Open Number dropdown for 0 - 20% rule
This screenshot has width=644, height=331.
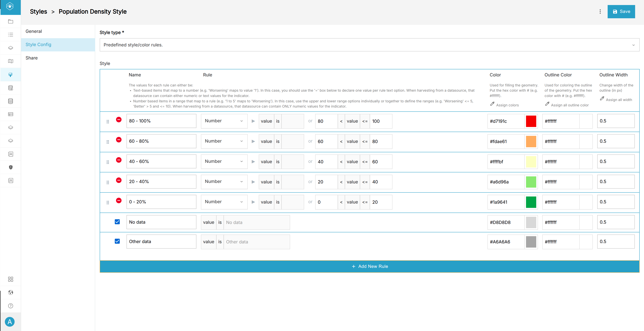point(224,202)
